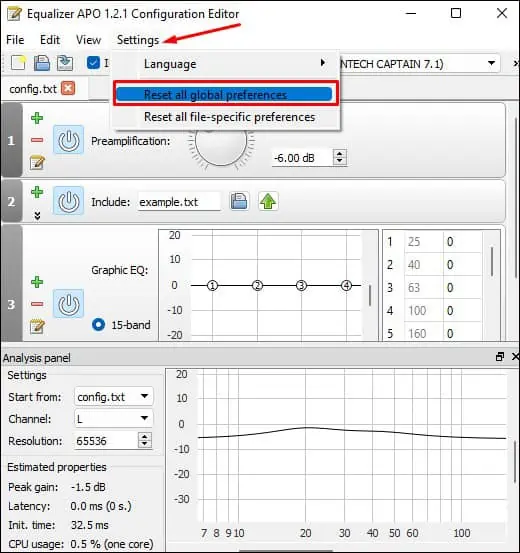The image size is (520, 553).
Task: Click the new file icon in toolbar
Action: 18,63
